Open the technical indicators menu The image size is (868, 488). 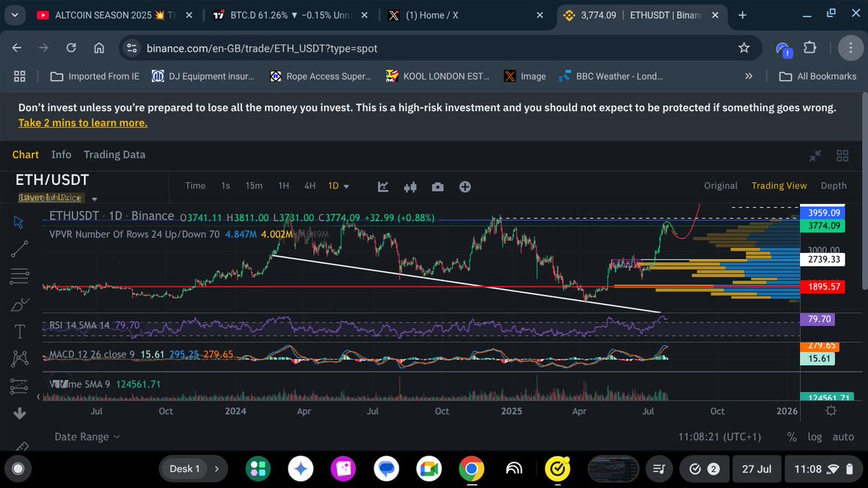tap(383, 187)
